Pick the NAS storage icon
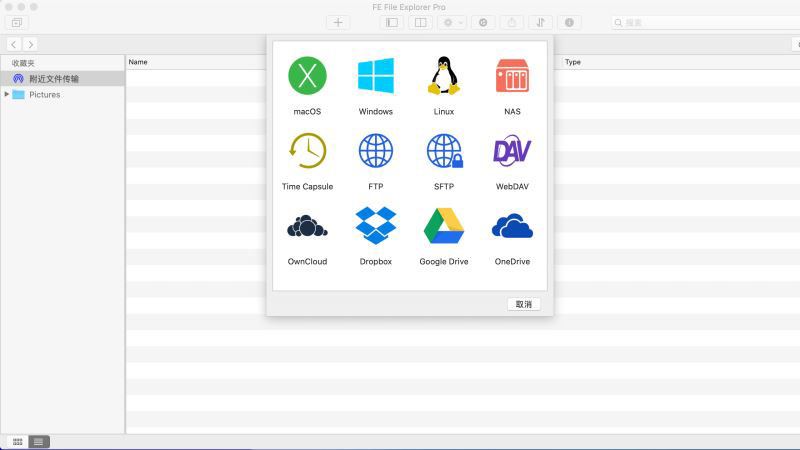800x450 pixels. pos(512,76)
